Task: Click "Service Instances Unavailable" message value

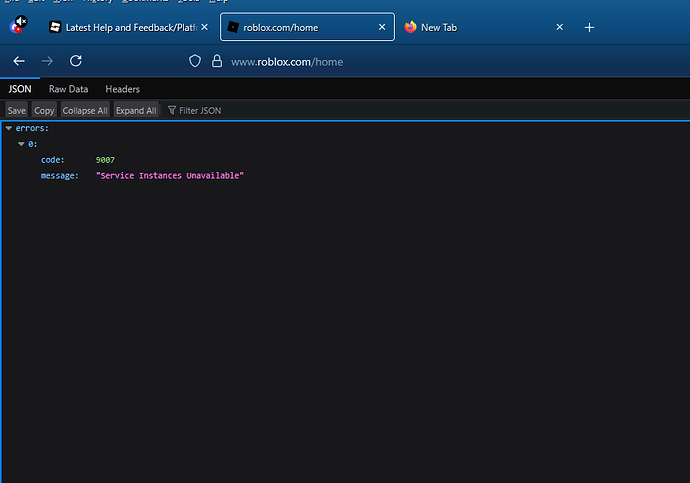Action: (x=170, y=176)
